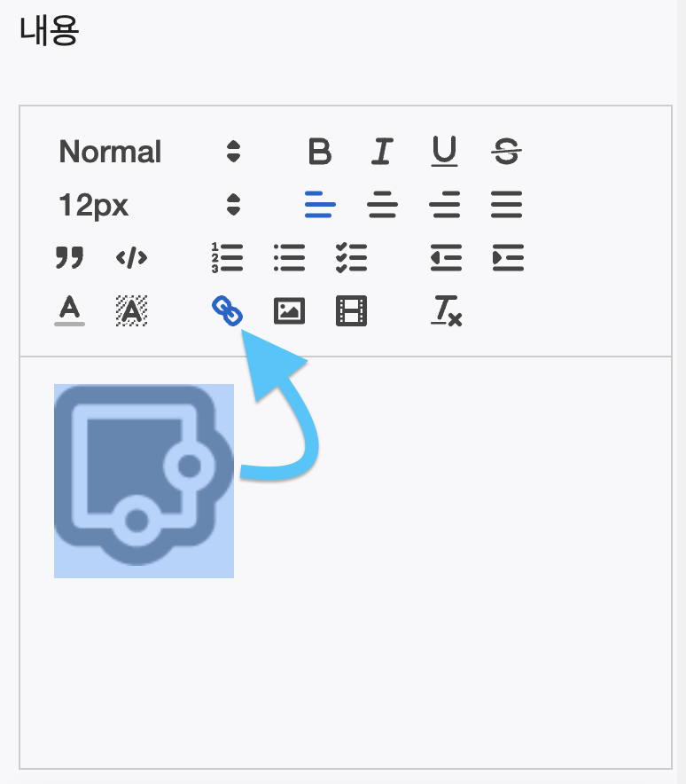This screenshot has height=784, width=686.
Task: Toggle underline formatting
Action: 444,153
